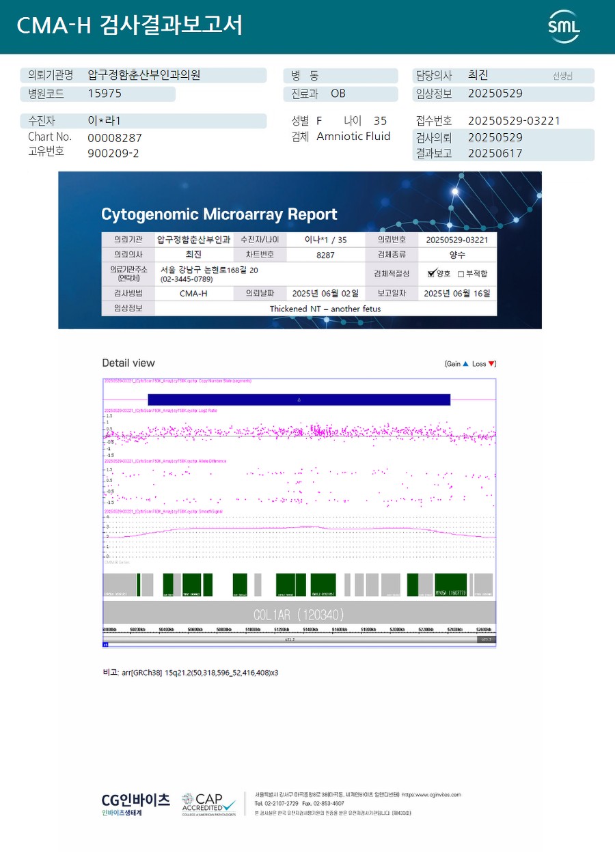This screenshot has width=615, height=868.
Task: Click the COL1AR (120340) gene band
Action: [299, 612]
